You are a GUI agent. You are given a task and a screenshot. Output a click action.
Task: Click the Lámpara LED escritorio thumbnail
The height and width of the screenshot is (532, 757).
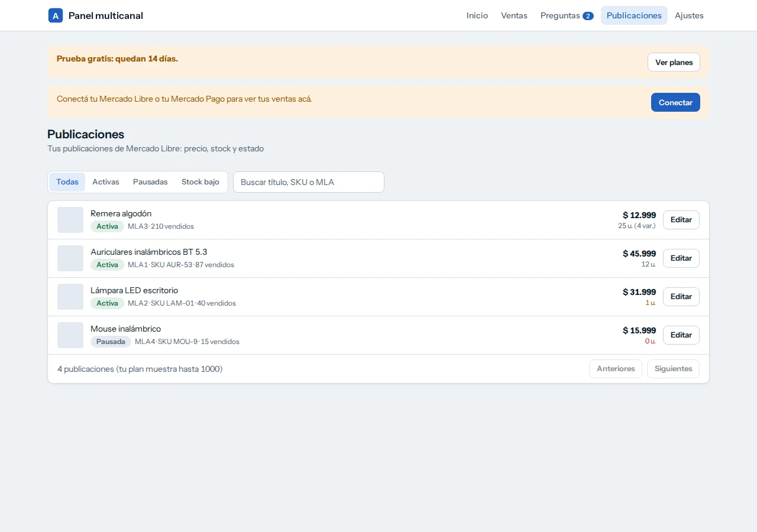70,297
